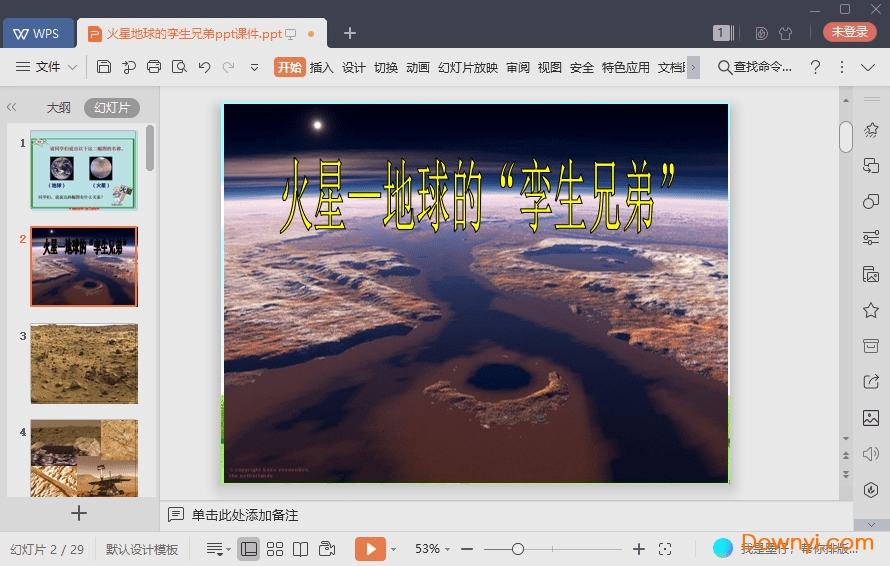The height and width of the screenshot is (566, 890).
Task: Decrease zoom with minus button
Action: click(x=467, y=549)
